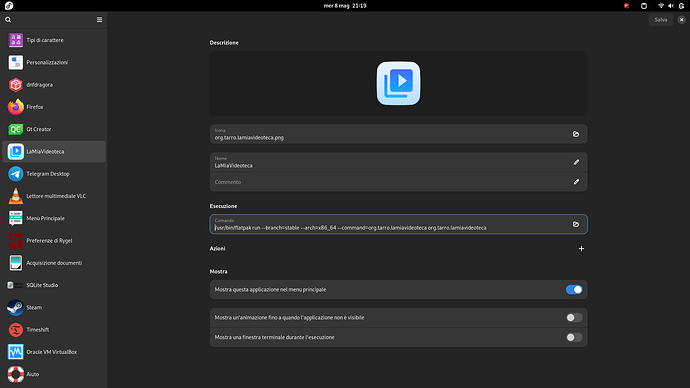Toggle Mostra questa applicazione nel menu principale

coord(574,289)
